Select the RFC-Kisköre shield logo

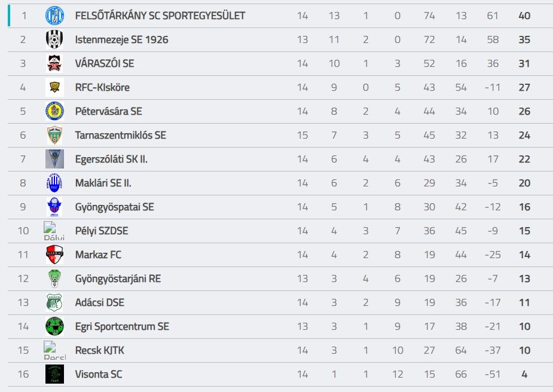54,87
